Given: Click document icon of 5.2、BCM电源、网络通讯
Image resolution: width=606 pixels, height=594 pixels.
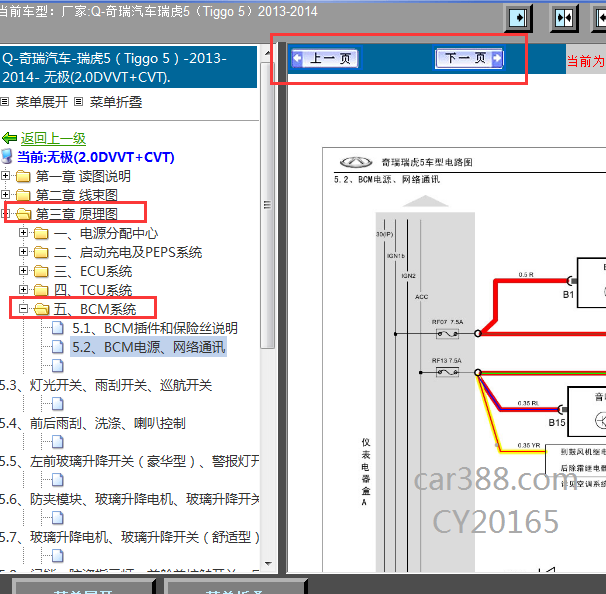Looking at the screenshot, I should 58,347.
